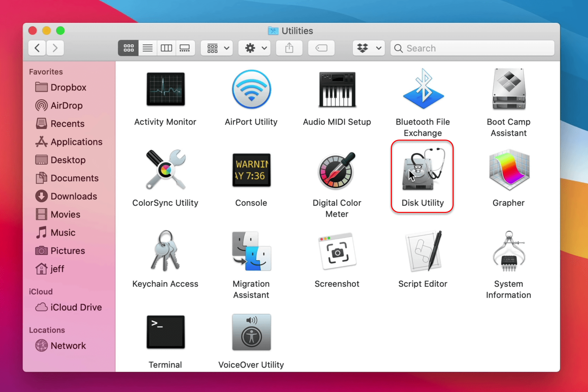
Task: Open Movies in the sidebar
Action: (58, 214)
